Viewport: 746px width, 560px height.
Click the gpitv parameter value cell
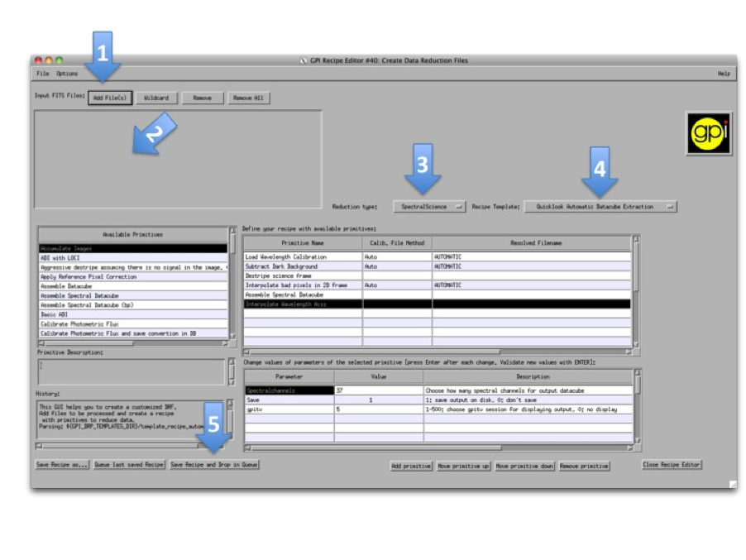tap(378, 409)
